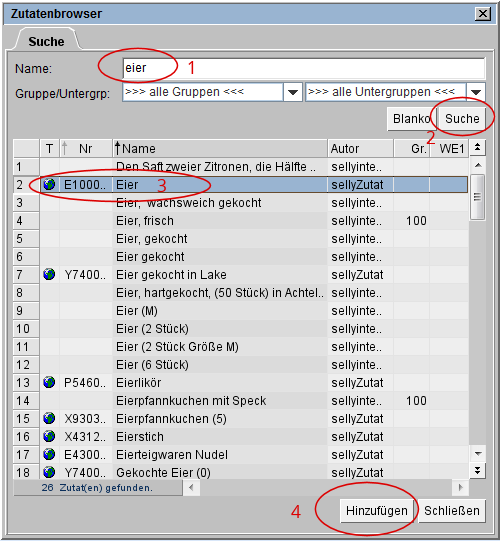Open the alle Untergruppen dropdown arrow
Viewport: 500px width, 541px height.
pos(476,92)
